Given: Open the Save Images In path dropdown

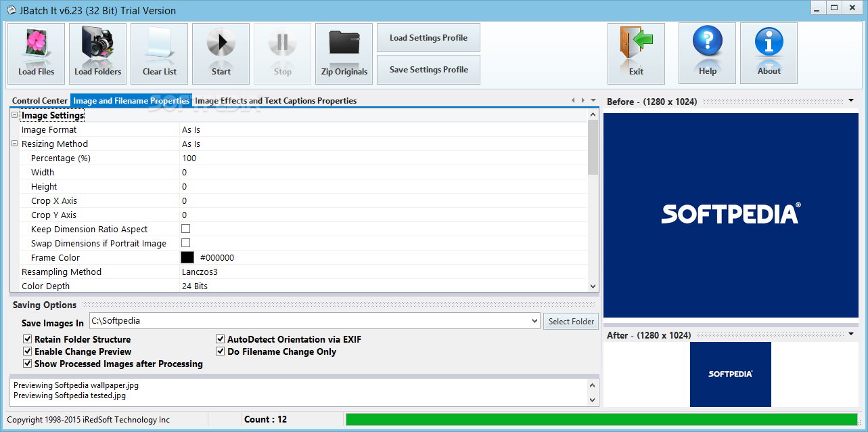Looking at the screenshot, I should point(534,321).
